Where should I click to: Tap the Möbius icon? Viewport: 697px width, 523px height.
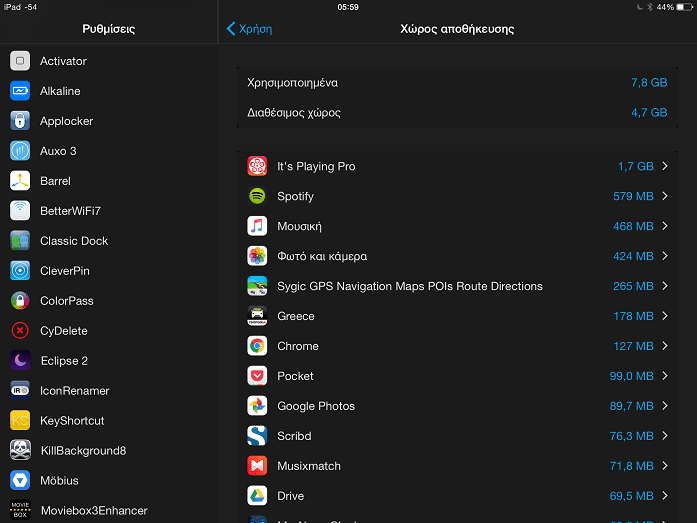(x=20, y=480)
